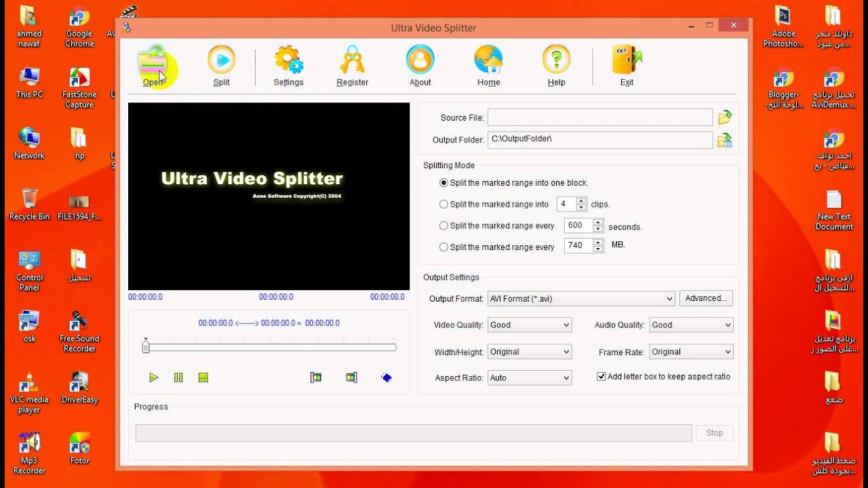Viewport: 868px width, 488px height.
Task: Select the Control Panel desktop icon
Action: [x=29, y=271]
